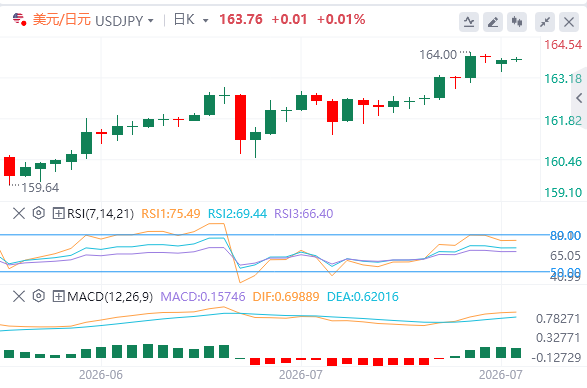This screenshot has width=587, height=388.
Task: Open RSI indicator settings gear
Action: tap(39, 213)
